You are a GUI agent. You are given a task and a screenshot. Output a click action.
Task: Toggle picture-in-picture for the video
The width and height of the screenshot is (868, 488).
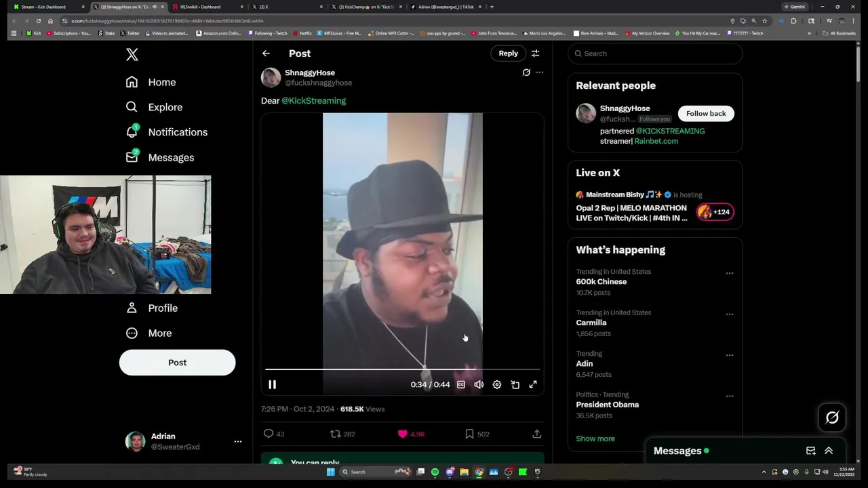coord(515,384)
